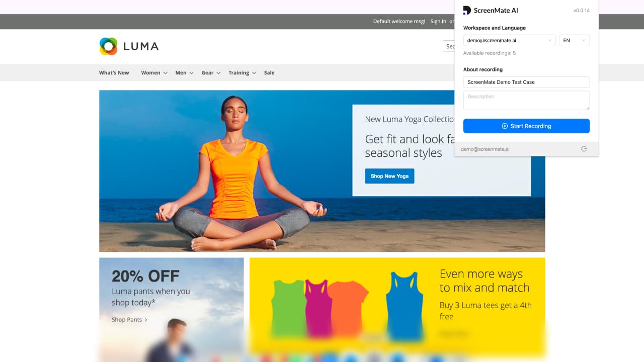Click the Start Recording button

coord(526,126)
